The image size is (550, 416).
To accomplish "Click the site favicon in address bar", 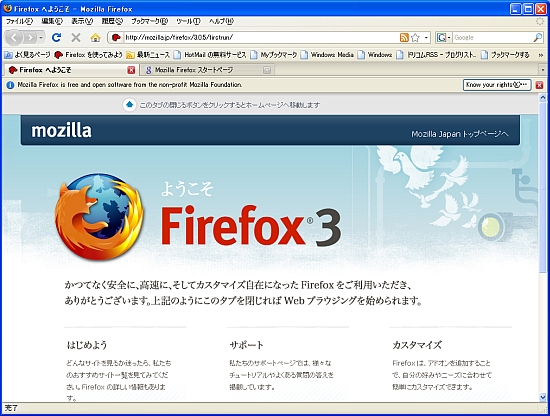I will pos(116,38).
